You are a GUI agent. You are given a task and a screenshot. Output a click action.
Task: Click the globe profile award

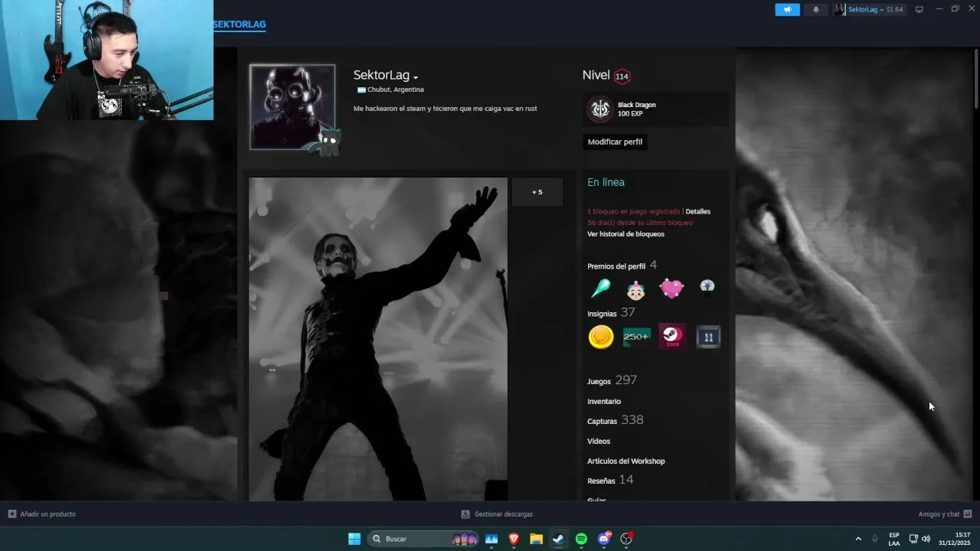(707, 287)
